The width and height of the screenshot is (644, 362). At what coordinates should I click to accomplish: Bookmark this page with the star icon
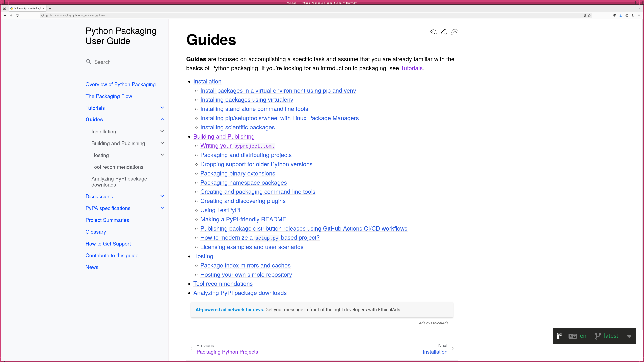point(589,15)
